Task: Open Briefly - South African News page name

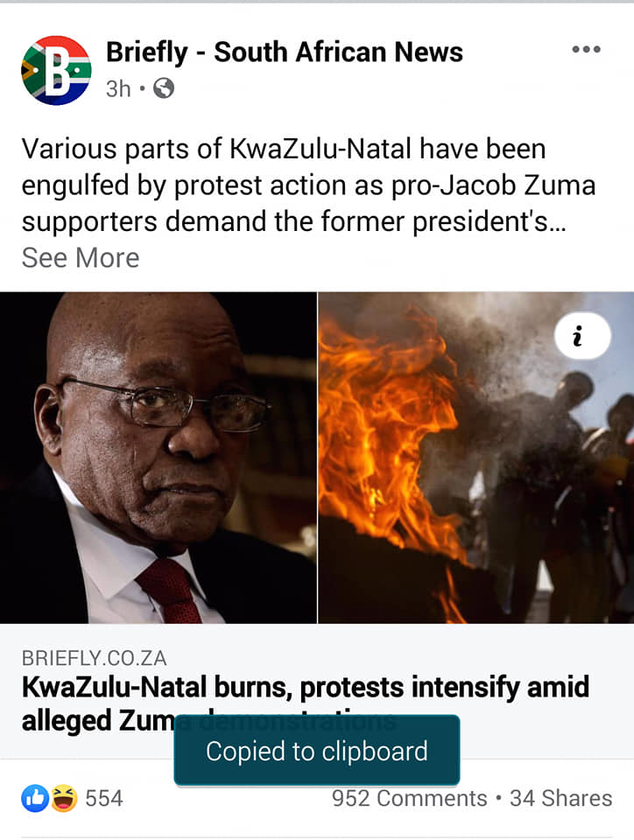Action: (x=285, y=52)
